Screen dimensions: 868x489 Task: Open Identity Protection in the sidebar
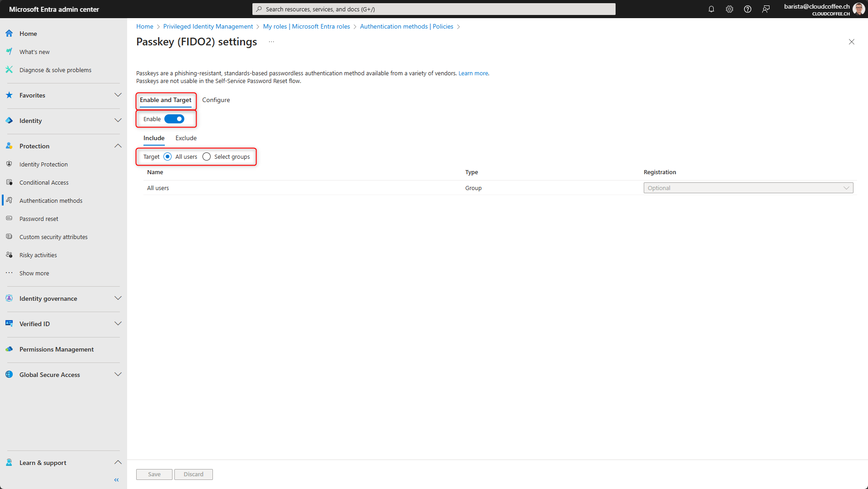43,164
